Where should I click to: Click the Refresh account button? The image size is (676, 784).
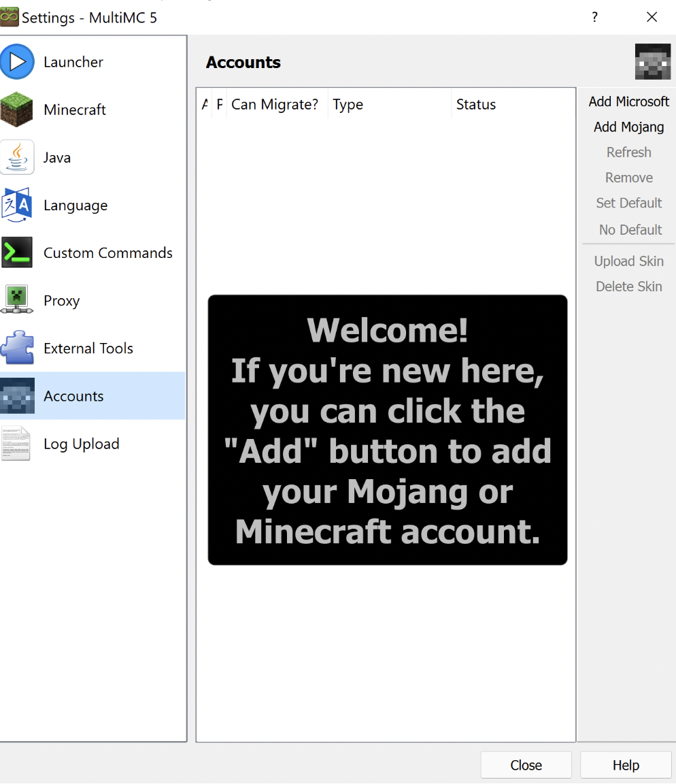coord(628,152)
